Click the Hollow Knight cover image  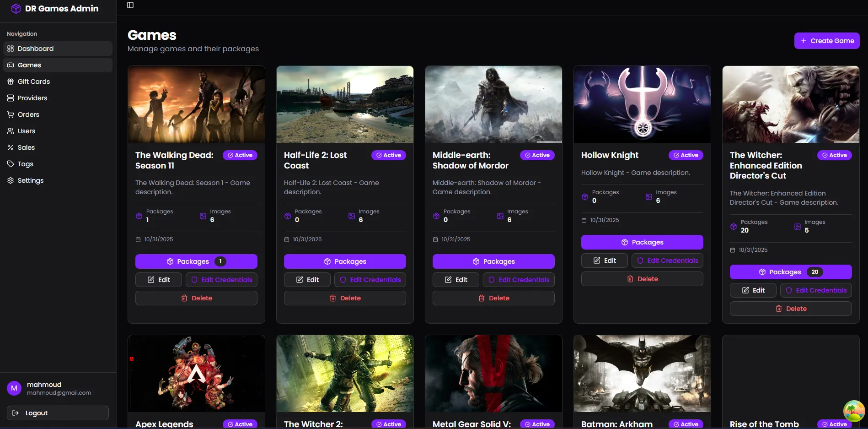642,104
